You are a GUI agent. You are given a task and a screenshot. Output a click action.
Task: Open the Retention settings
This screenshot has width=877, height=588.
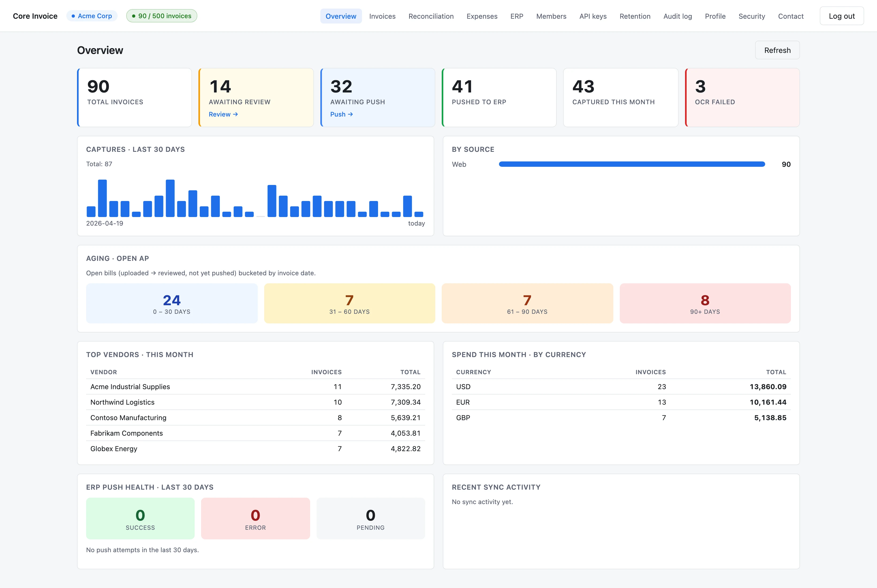point(635,16)
